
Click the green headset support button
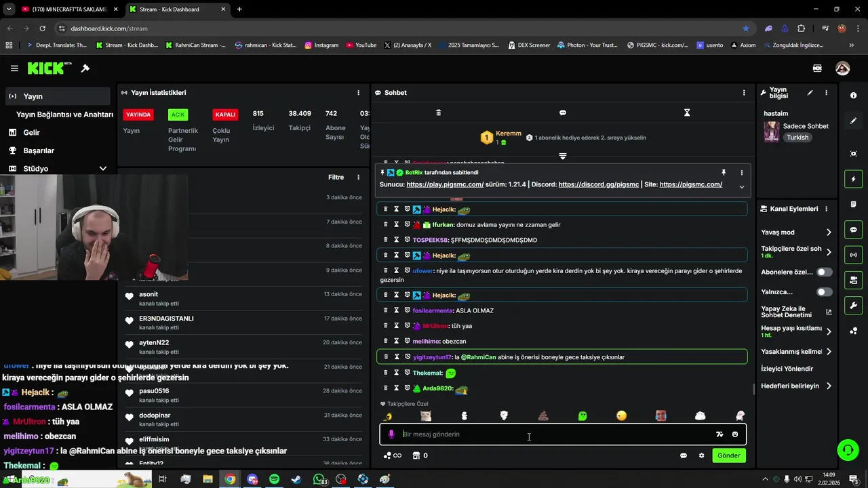tap(847, 449)
